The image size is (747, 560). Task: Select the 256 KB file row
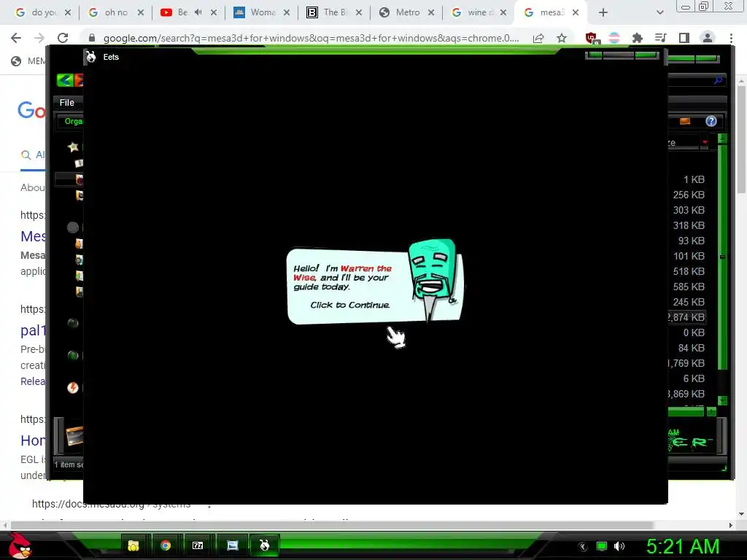click(689, 195)
